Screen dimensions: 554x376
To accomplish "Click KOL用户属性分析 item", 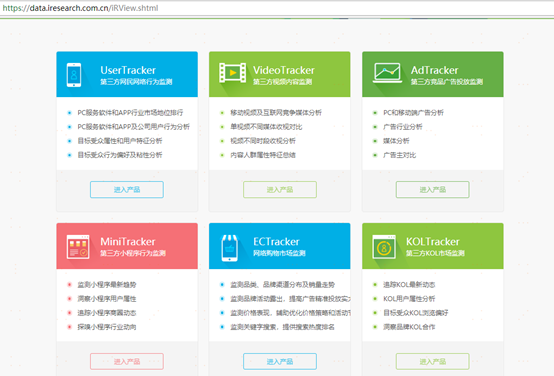I will click(x=409, y=299).
